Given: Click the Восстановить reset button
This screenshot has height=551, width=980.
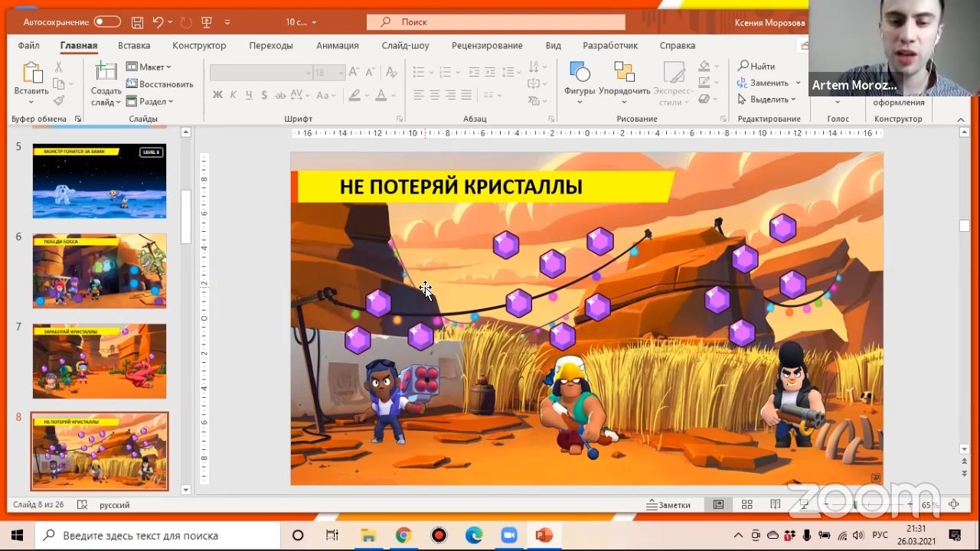Looking at the screenshot, I should (x=160, y=83).
